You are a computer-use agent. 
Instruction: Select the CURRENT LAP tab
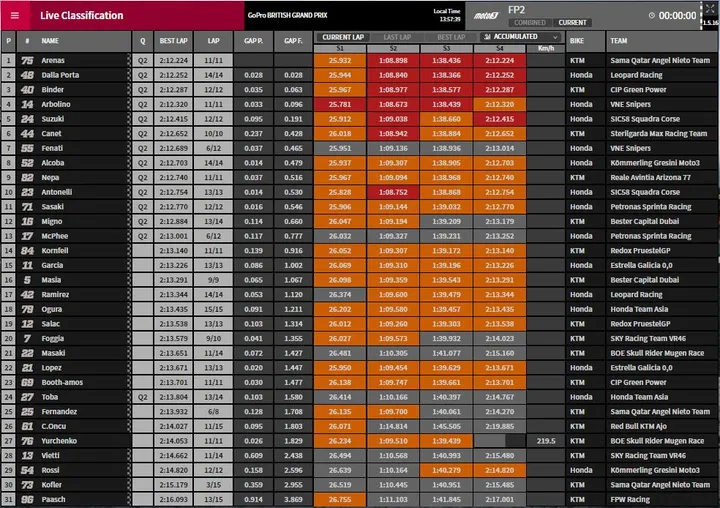click(343, 37)
